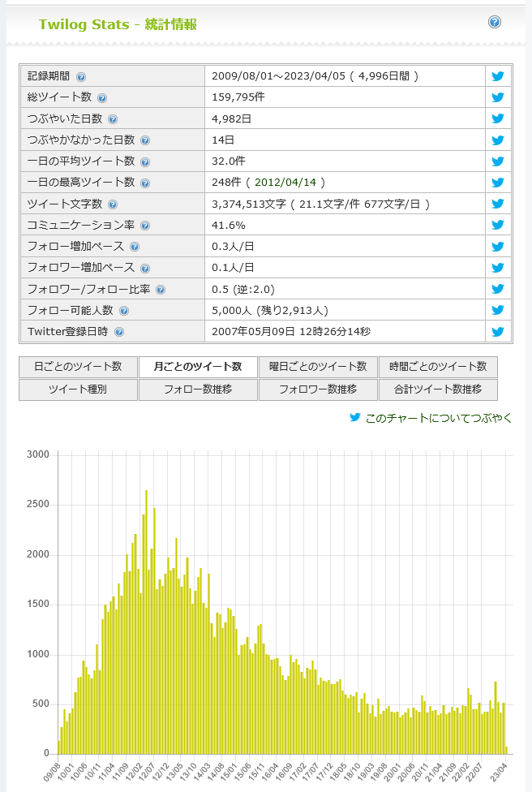Open the 時間ごとのツイート数 tab

(x=438, y=367)
